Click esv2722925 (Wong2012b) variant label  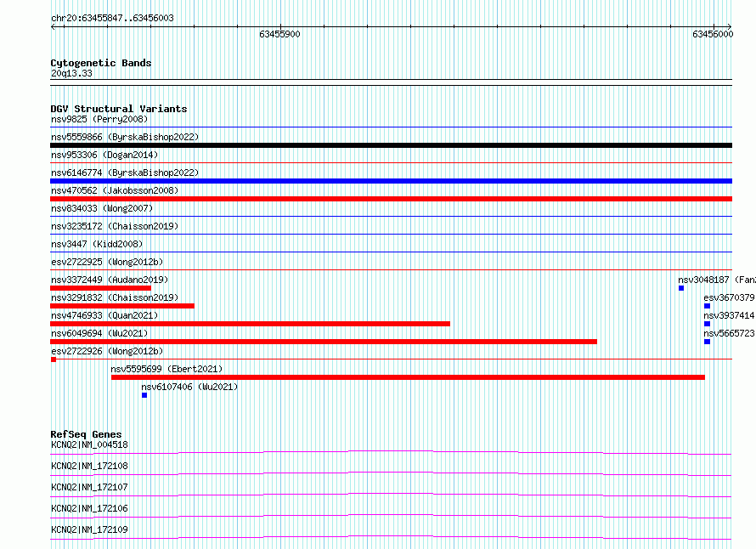(107, 262)
